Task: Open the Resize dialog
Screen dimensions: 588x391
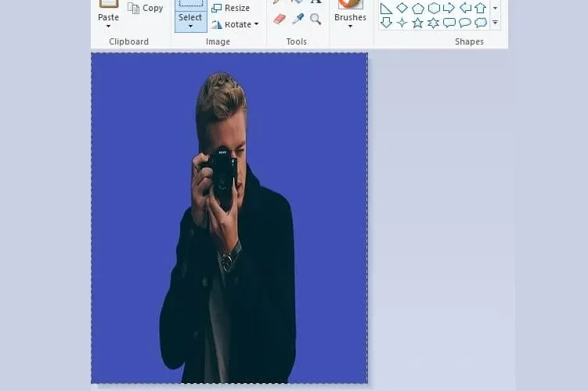Action: coord(231,8)
